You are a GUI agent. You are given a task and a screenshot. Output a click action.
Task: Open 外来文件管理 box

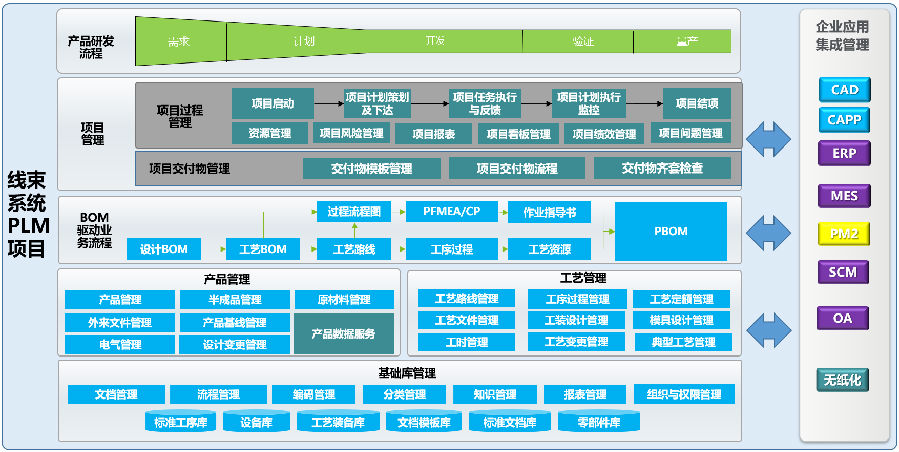[x=120, y=322]
